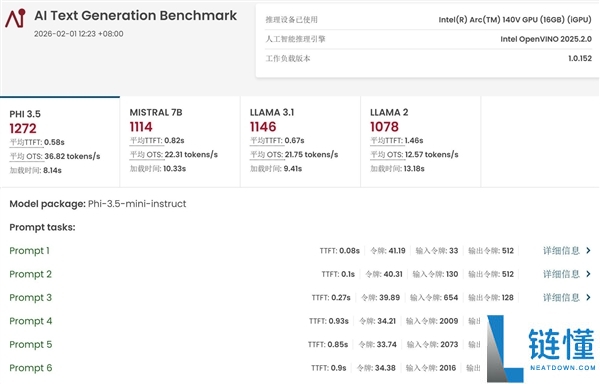Click the red AI benchmark logo icon
The image size is (600, 384).
(15, 18)
